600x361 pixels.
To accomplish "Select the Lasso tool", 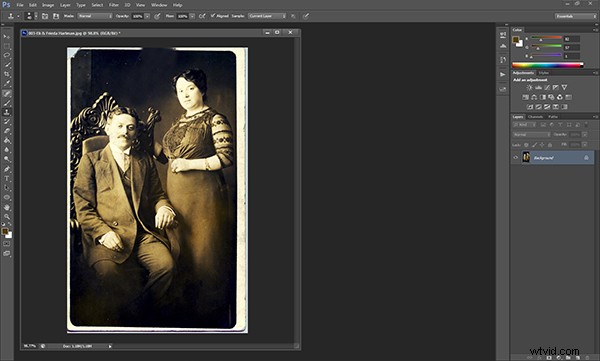I will coord(7,56).
